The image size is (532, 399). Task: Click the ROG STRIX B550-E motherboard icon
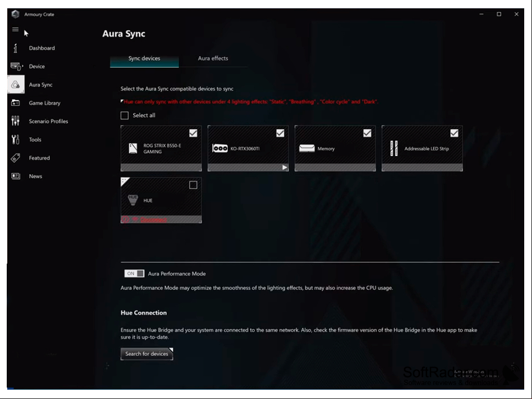click(133, 148)
